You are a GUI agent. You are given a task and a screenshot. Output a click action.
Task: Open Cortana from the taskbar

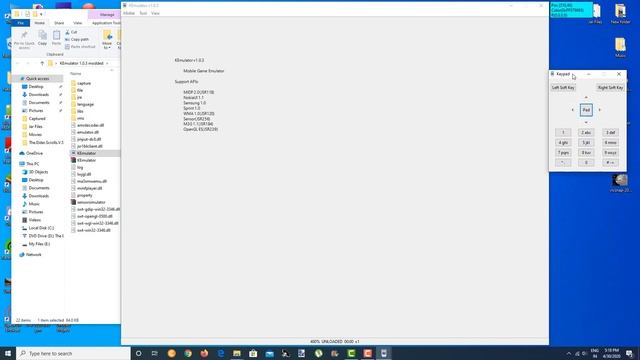pyautogui.click(x=138, y=353)
